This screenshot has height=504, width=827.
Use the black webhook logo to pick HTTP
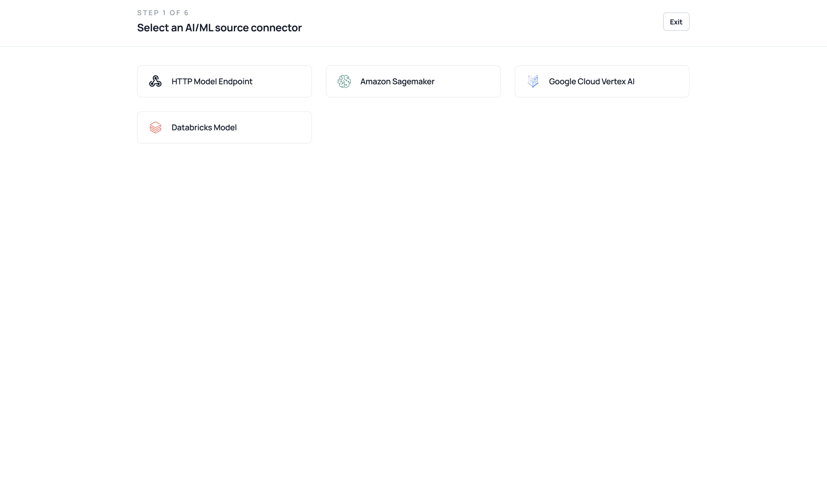click(x=155, y=81)
